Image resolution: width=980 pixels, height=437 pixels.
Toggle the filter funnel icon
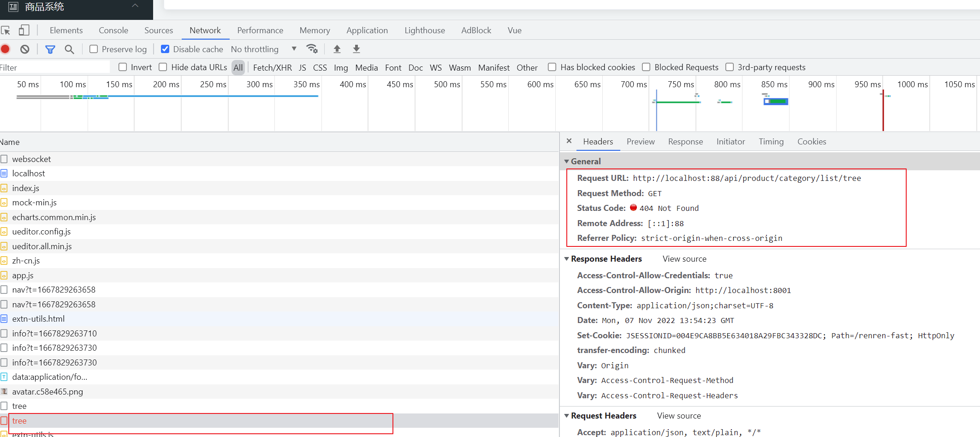tap(50, 49)
